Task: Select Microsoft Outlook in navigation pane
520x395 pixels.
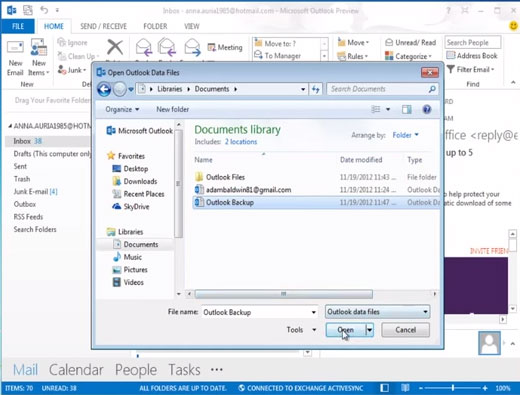Action: point(139,131)
